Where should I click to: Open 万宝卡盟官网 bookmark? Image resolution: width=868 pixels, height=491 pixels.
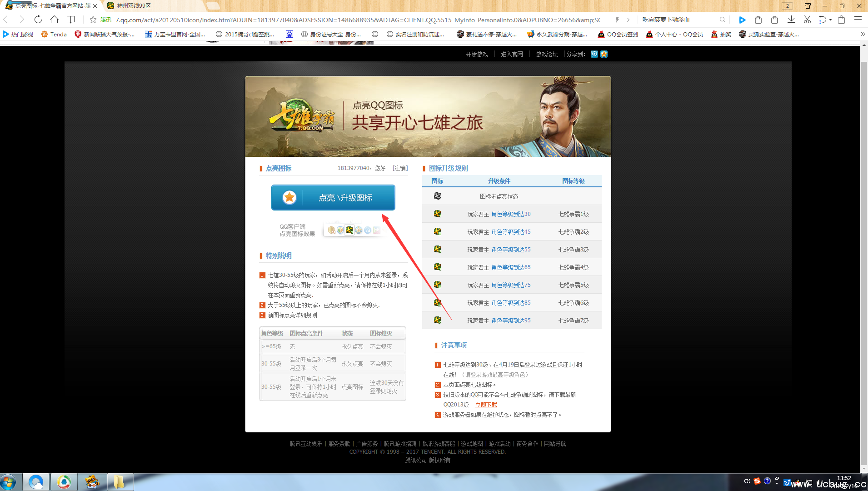(x=175, y=34)
